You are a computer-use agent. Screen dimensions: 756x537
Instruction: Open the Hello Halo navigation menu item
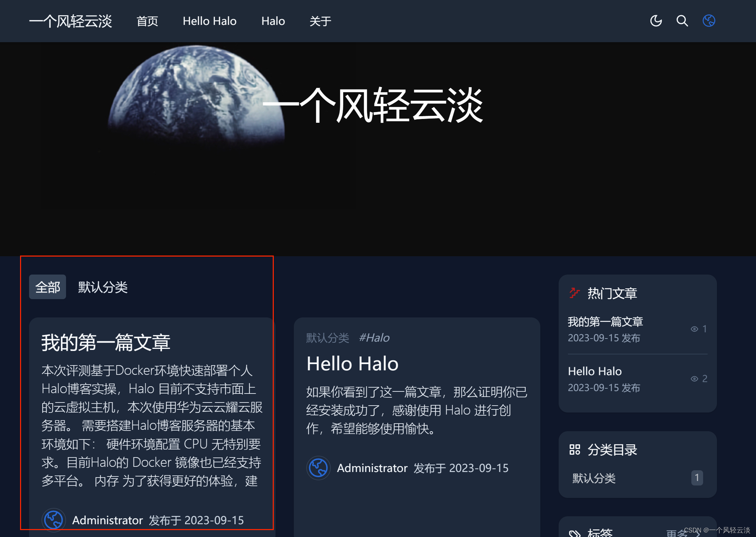tap(209, 21)
